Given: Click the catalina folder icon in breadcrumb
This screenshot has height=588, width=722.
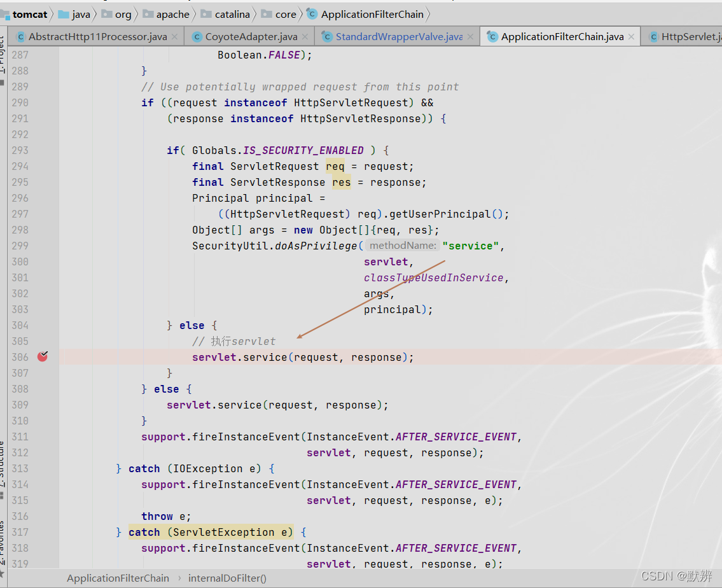Looking at the screenshot, I should tap(206, 14).
